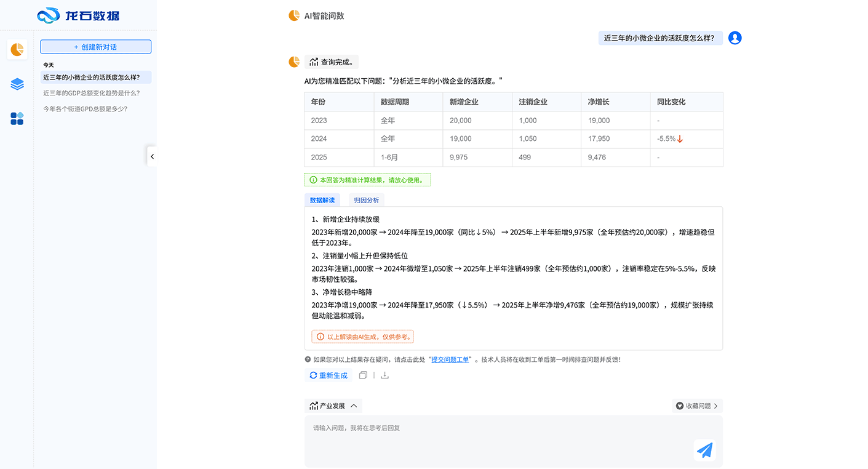Screen dimensions: 868x469
Task: Download the result with the download icon
Action: click(x=384, y=375)
